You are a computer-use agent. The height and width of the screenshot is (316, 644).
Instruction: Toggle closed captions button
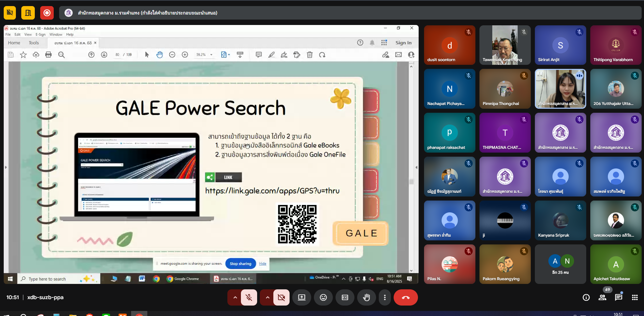(345, 297)
